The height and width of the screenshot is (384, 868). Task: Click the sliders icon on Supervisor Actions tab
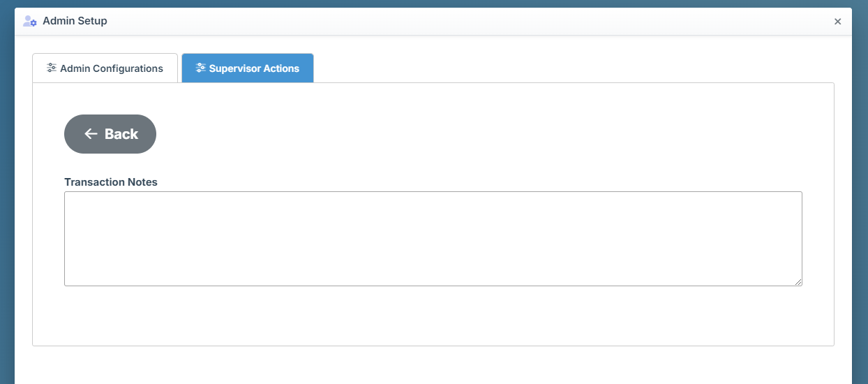point(201,68)
